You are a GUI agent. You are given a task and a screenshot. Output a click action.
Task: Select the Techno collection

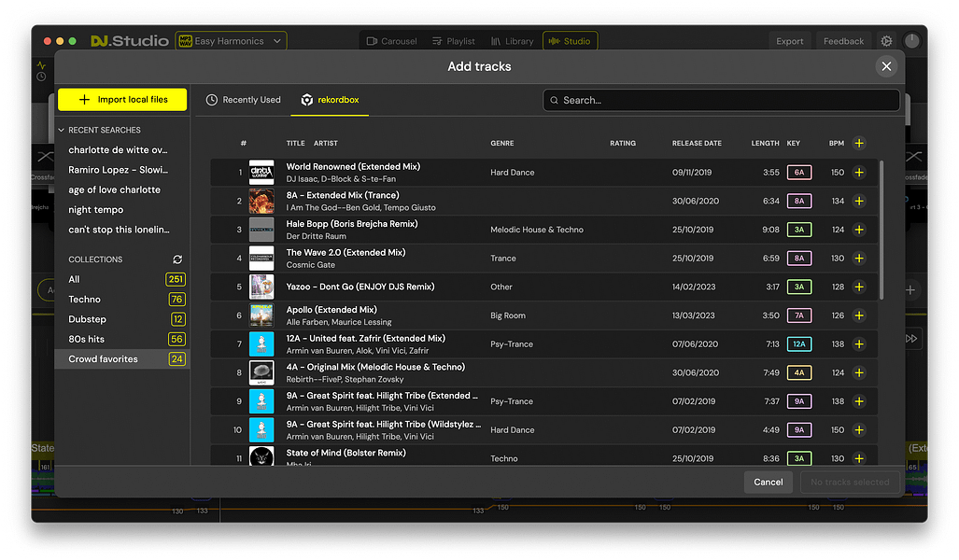(x=122, y=299)
